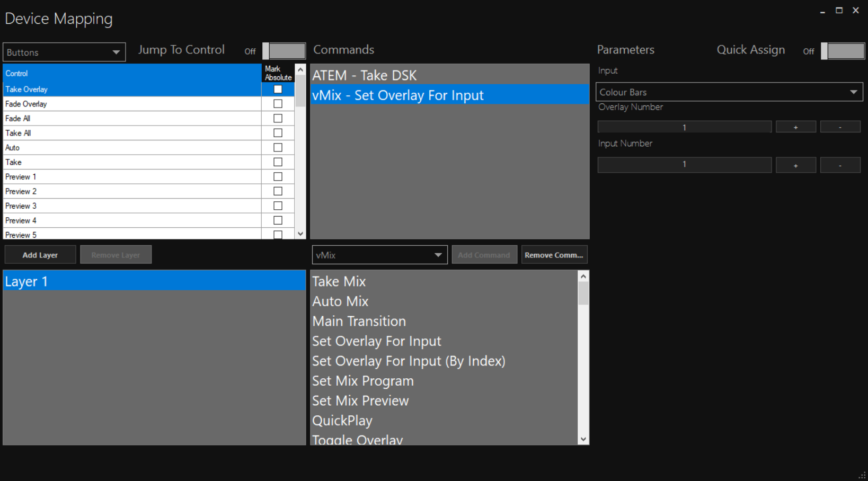This screenshot has height=481, width=868.
Task: Select Layer 1 in the layers list
Action: (154, 281)
